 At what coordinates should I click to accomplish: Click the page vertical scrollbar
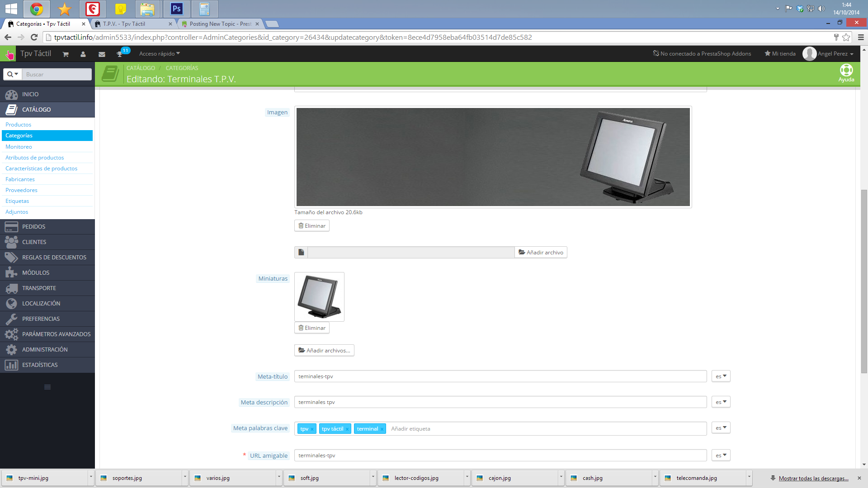click(x=864, y=280)
